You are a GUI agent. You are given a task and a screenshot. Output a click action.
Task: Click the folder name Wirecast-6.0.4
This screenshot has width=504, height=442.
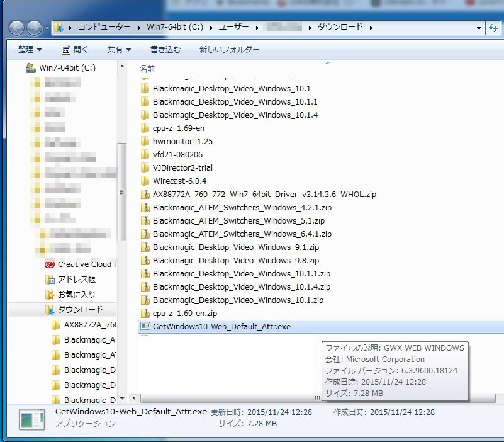(179, 181)
